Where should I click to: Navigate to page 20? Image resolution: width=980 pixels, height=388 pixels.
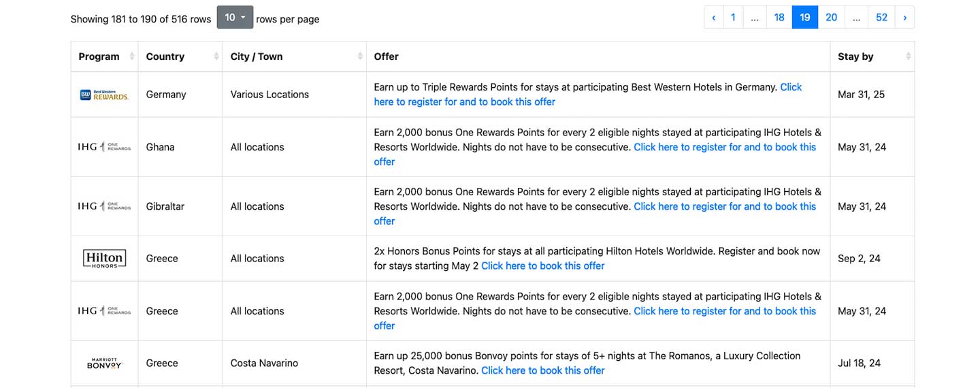click(x=831, y=18)
